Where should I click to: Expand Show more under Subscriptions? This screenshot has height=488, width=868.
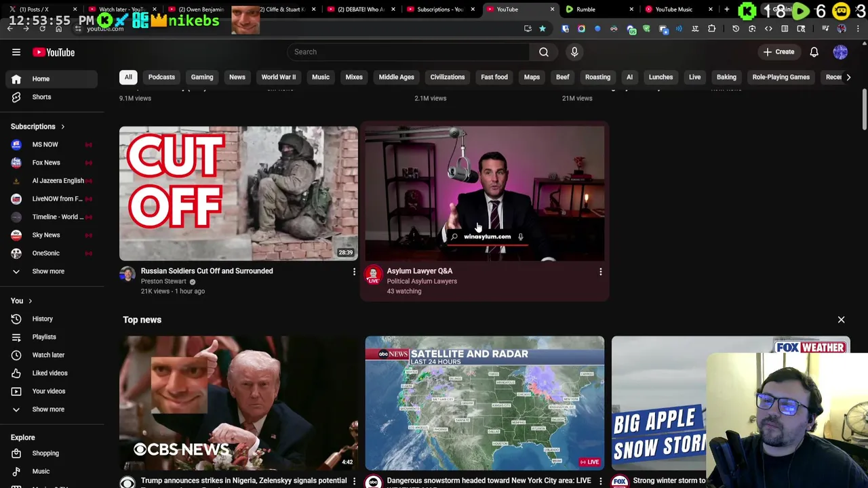click(x=52, y=271)
